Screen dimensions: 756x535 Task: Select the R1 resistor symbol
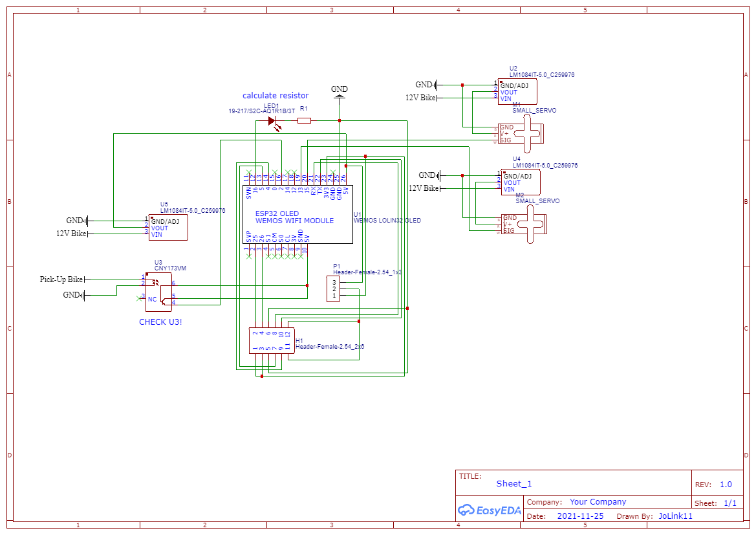304,120
